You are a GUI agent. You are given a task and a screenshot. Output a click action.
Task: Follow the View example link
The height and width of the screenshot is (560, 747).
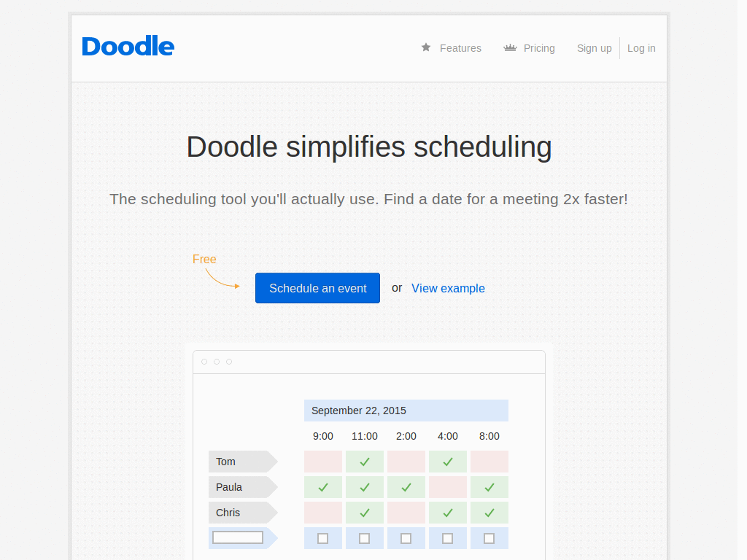click(448, 288)
